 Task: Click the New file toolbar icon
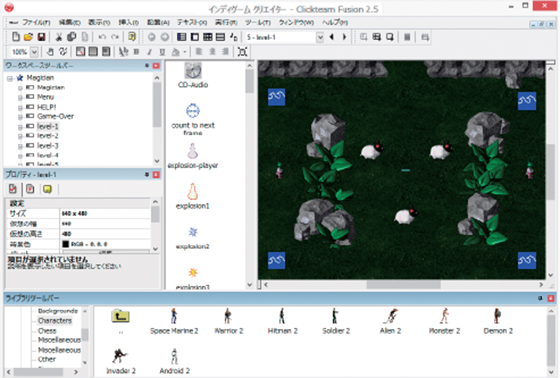16,37
